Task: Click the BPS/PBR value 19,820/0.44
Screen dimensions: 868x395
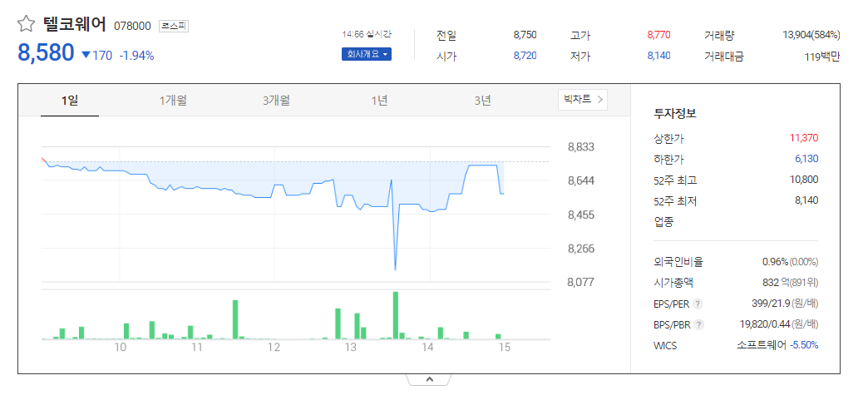Action: click(x=764, y=324)
